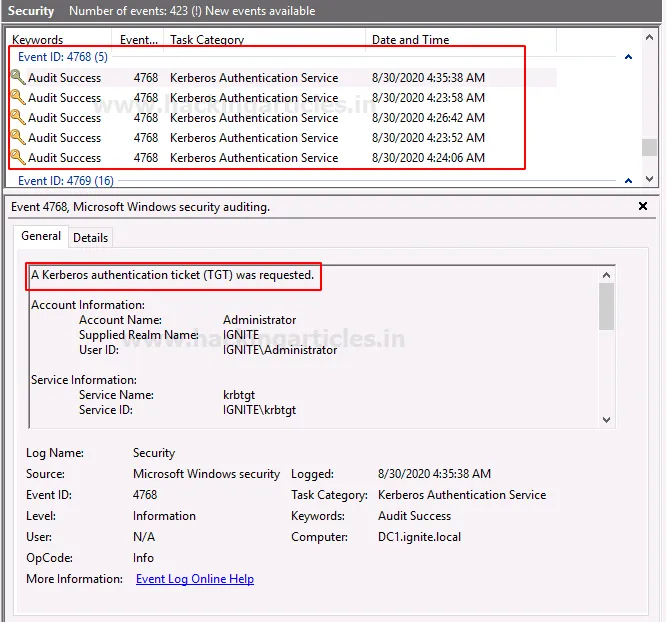This screenshot has width=666, height=622.
Task: Select the General tab
Action: [41, 237]
